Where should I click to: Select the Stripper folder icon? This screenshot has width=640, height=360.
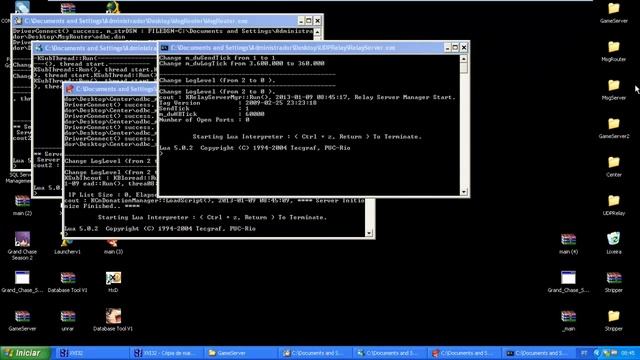coord(613,316)
